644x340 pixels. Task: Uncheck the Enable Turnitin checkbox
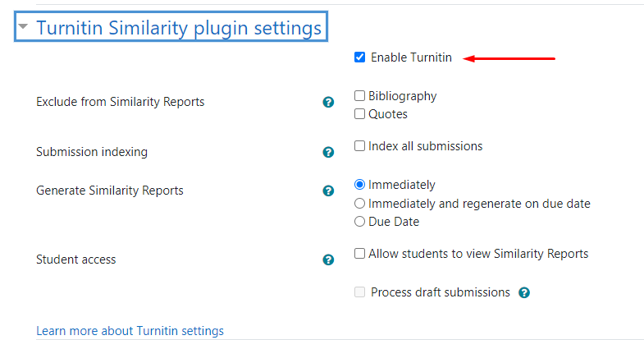360,57
